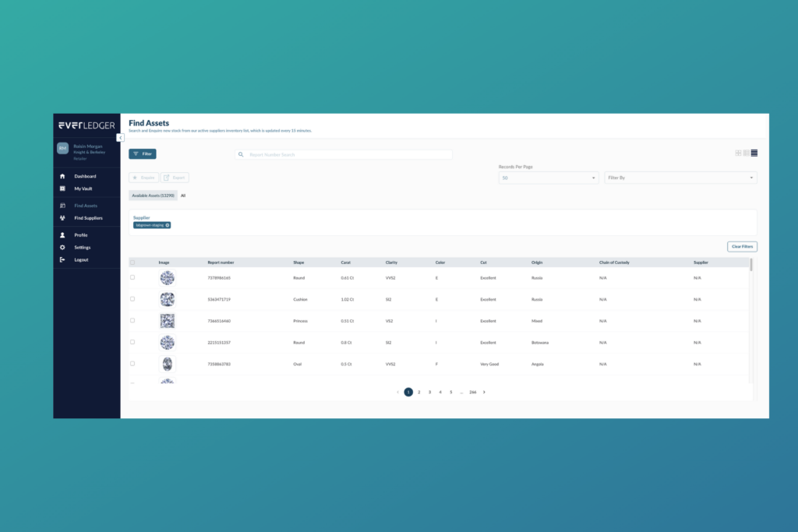The width and height of the screenshot is (798, 532).
Task: Open Profile from the sidebar menu
Action: coord(81,234)
